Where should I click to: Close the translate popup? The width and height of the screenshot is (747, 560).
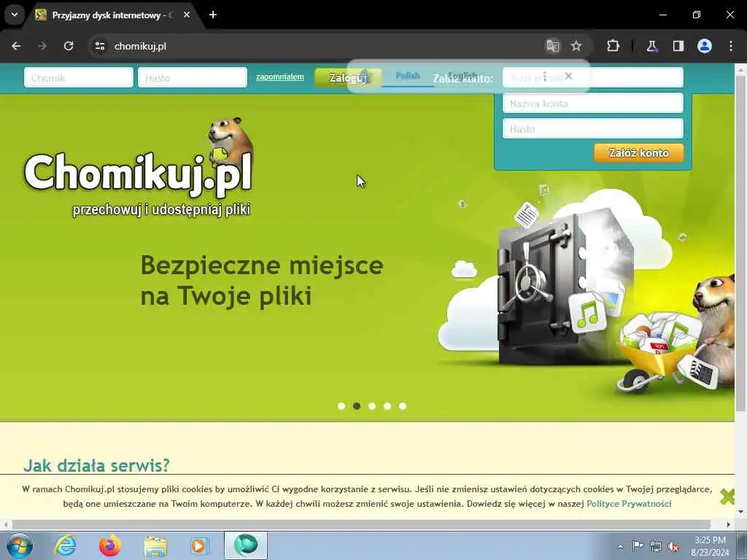(x=568, y=76)
